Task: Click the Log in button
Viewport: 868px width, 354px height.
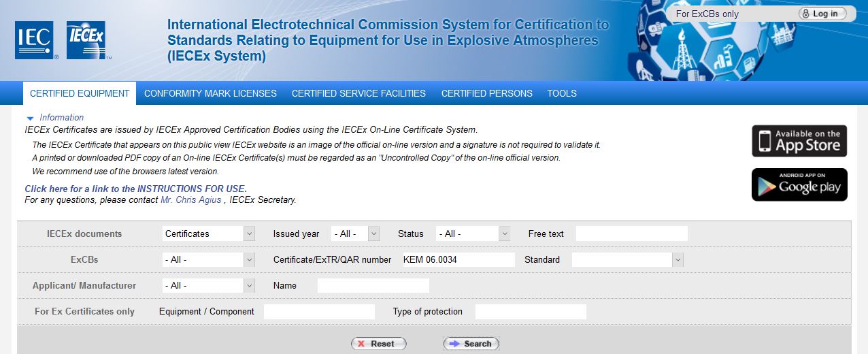Action: (x=822, y=14)
